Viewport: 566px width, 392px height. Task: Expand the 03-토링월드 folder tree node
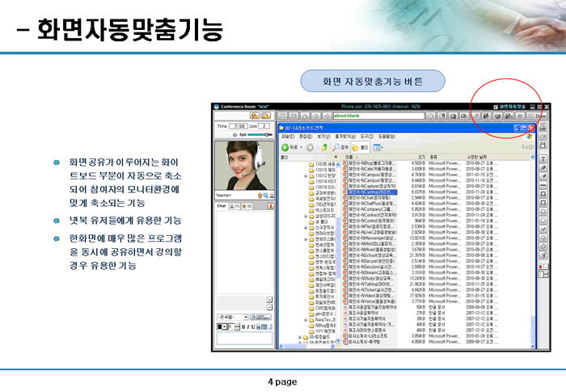coord(300,337)
